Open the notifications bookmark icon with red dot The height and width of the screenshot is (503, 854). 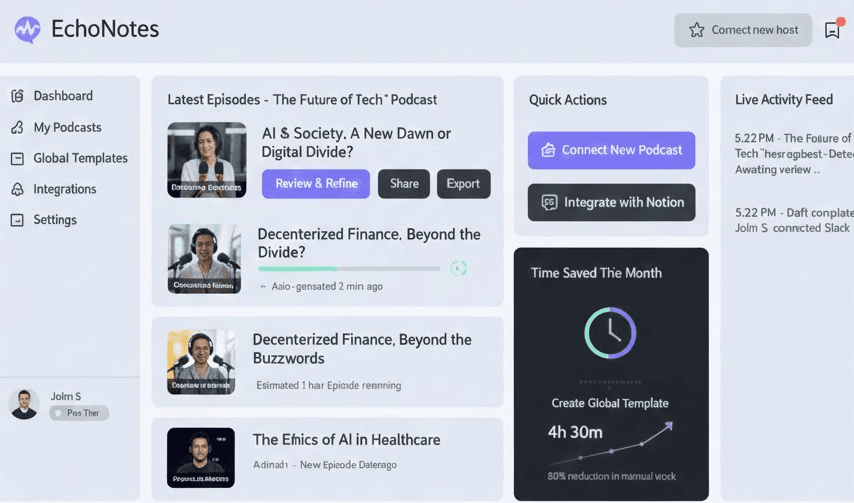pyautogui.click(x=833, y=29)
